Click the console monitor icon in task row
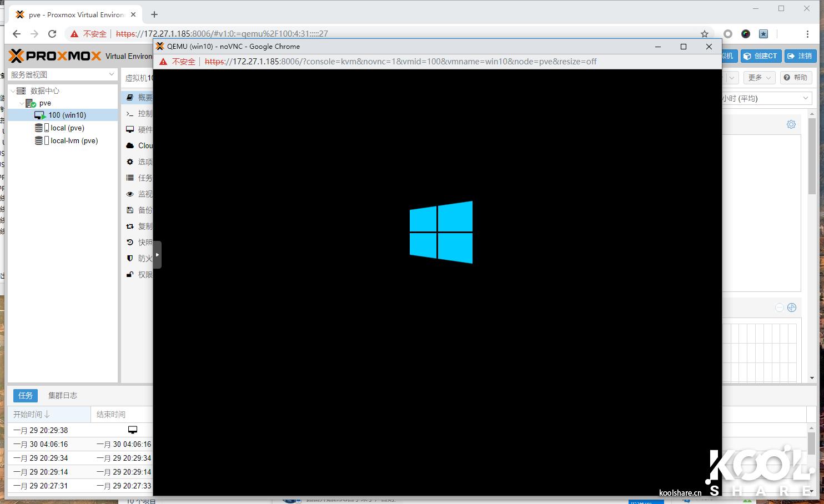This screenshot has height=504, width=824. tap(133, 430)
